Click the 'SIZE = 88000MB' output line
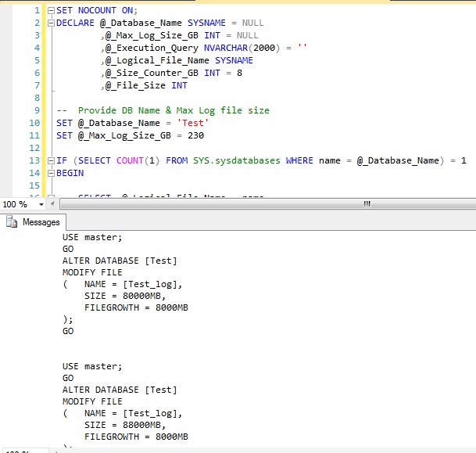 [x=125, y=425]
